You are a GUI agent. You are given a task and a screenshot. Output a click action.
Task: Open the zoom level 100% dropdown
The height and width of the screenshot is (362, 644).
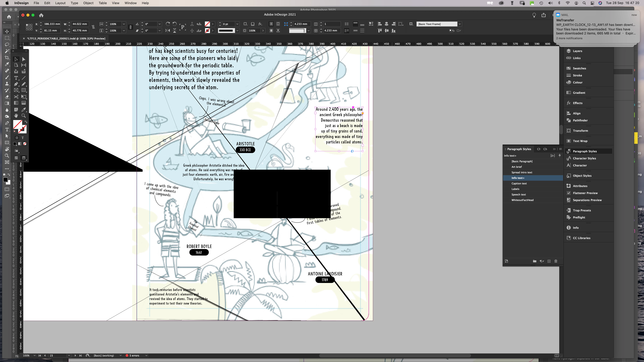pos(34,355)
